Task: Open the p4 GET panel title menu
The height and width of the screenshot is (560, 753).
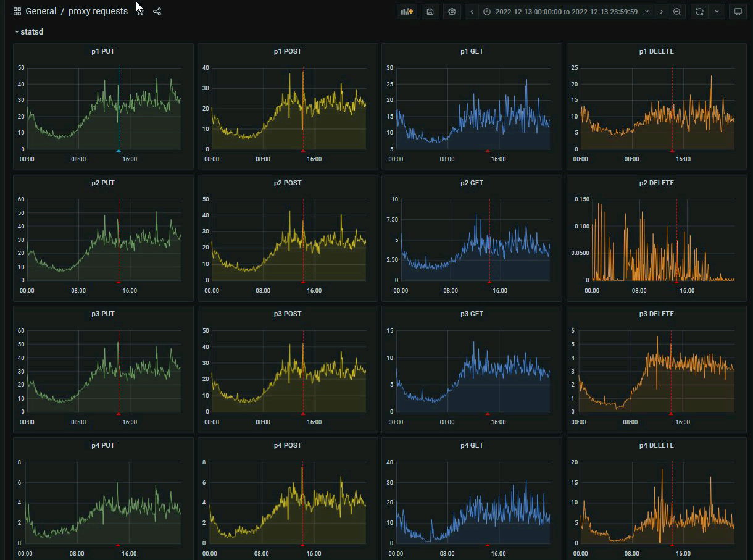Action: (472, 445)
